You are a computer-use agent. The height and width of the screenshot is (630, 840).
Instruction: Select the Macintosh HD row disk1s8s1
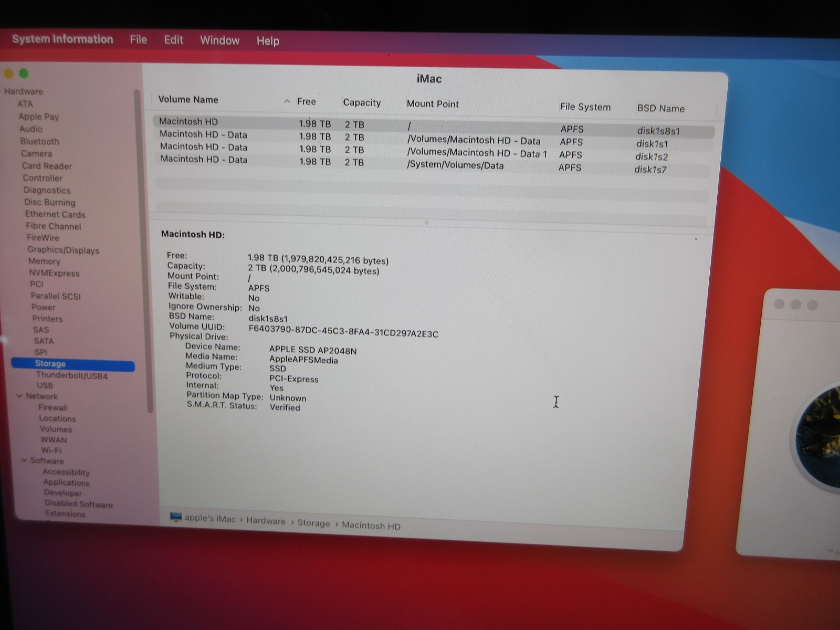[434, 126]
